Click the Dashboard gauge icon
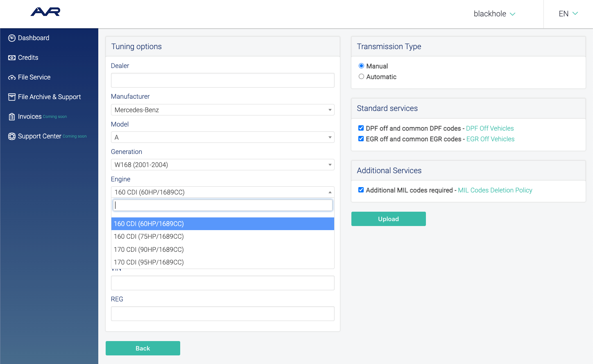Viewport: 593px width, 364px height. pos(12,38)
